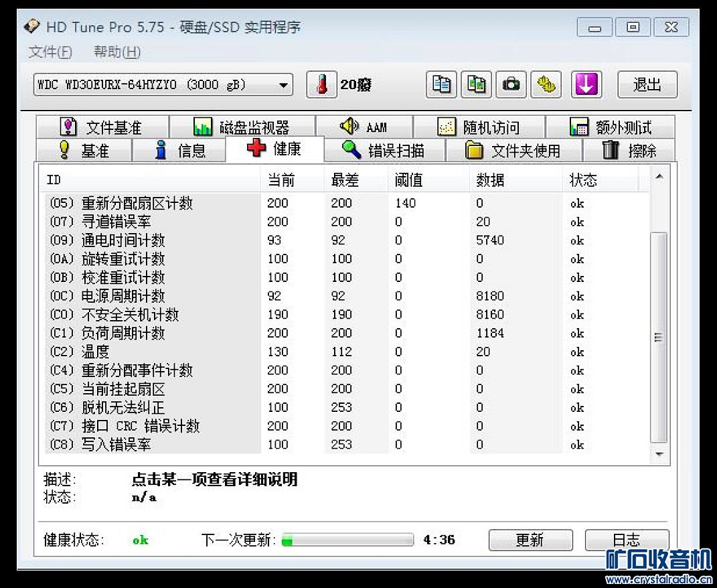Open the 帮助(H) menu
717x588 pixels.
(x=117, y=52)
